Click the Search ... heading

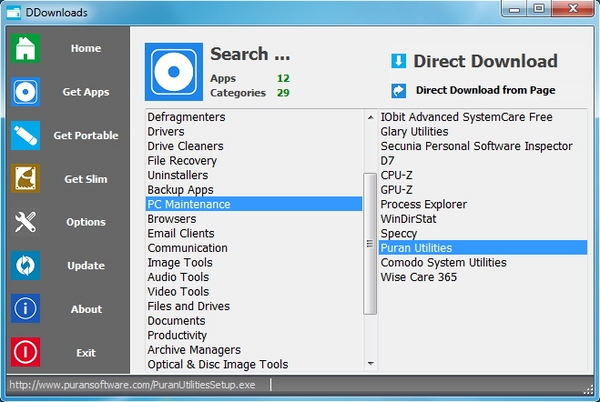click(250, 54)
